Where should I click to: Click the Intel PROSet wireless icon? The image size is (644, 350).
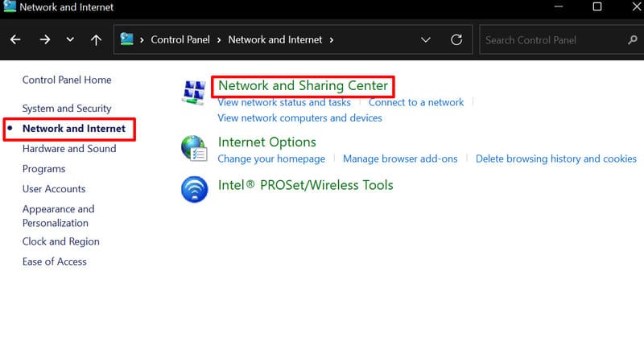pos(194,189)
